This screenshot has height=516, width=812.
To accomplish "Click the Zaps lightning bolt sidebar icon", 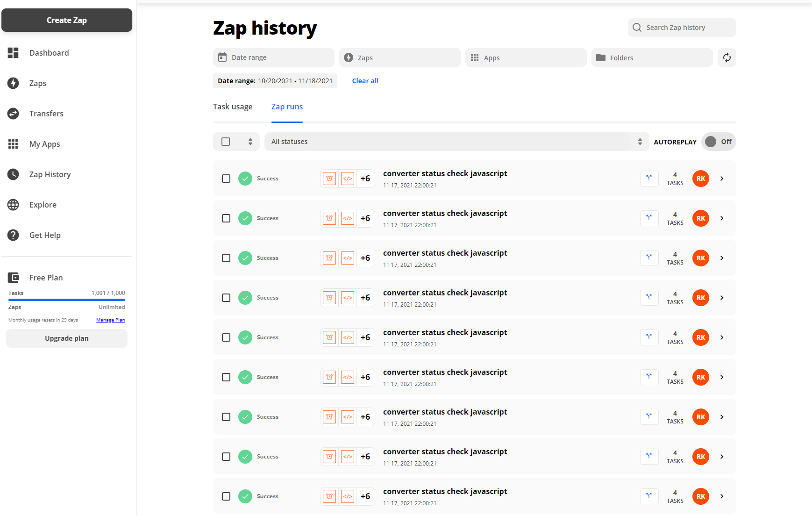I will (13, 83).
